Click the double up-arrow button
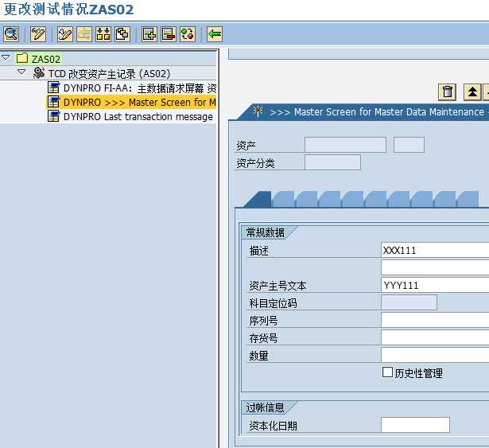The height and width of the screenshot is (448, 489). pos(472,92)
